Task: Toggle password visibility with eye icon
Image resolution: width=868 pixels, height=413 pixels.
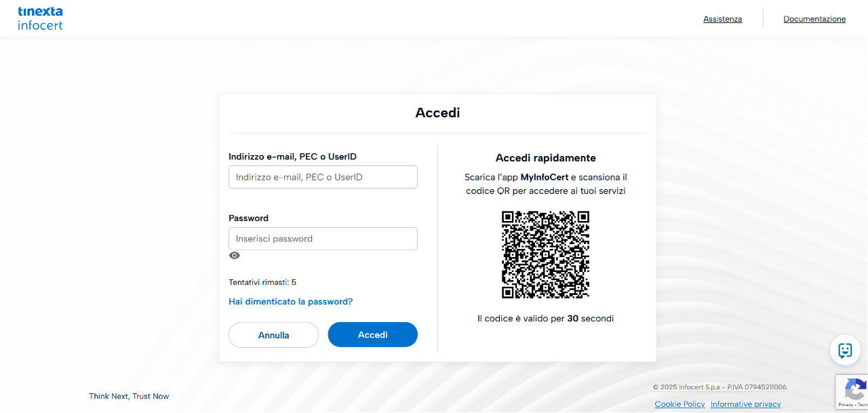Action: point(235,256)
